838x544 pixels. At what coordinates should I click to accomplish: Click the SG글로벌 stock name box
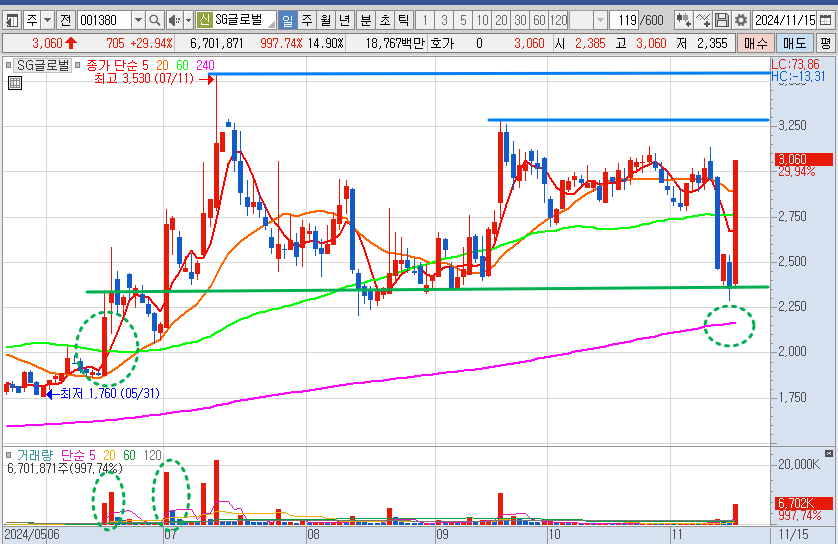tap(244, 21)
